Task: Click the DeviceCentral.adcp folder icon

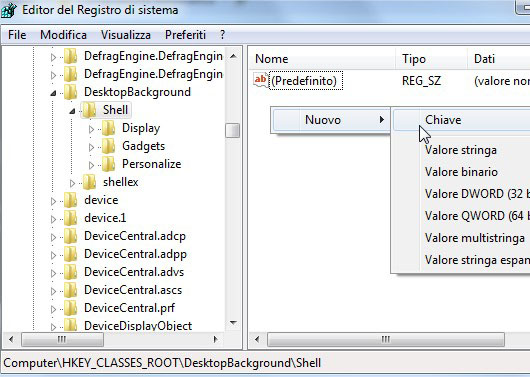Action: pos(71,236)
